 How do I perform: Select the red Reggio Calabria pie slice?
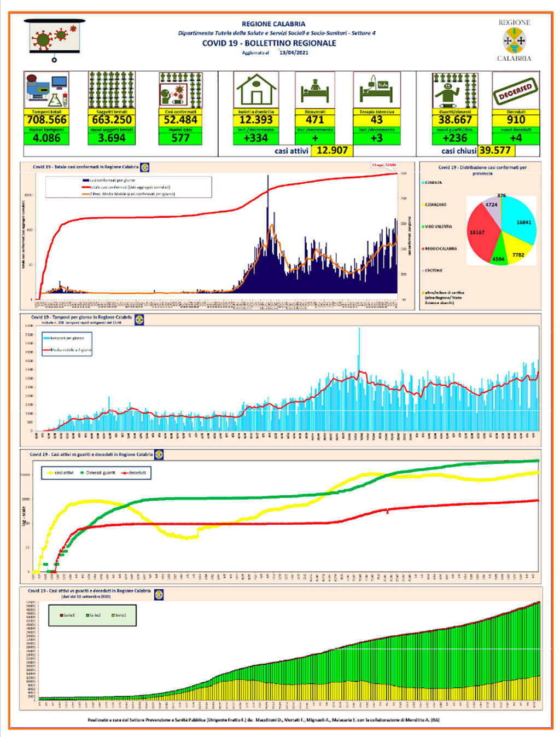tap(484, 235)
